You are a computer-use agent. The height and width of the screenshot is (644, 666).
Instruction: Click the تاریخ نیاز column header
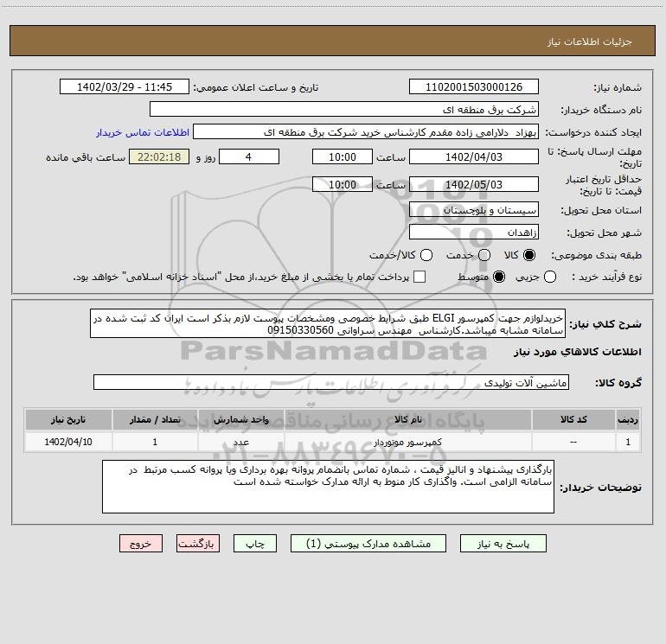coord(68,419)
